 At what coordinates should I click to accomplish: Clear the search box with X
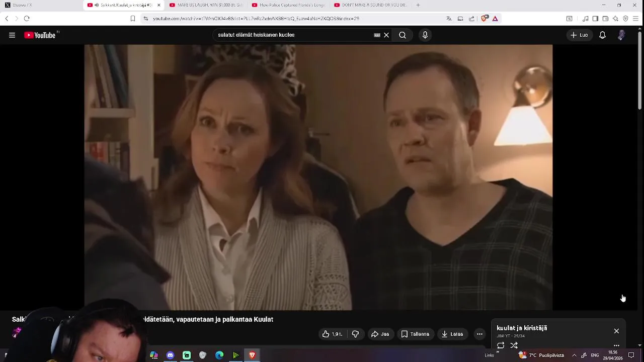click(386, 35)
